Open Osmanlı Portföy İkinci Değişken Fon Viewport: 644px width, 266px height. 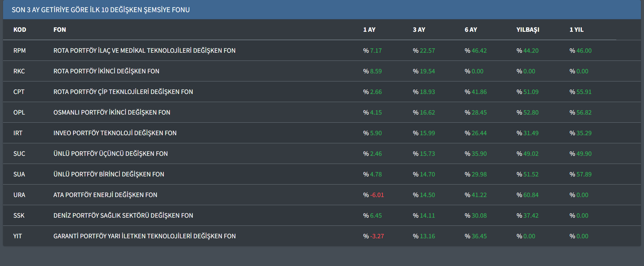click(x=112, y=113)
